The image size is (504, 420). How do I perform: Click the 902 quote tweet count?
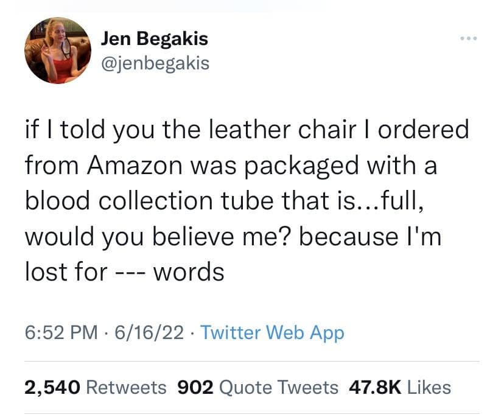(x=194, y=387)
